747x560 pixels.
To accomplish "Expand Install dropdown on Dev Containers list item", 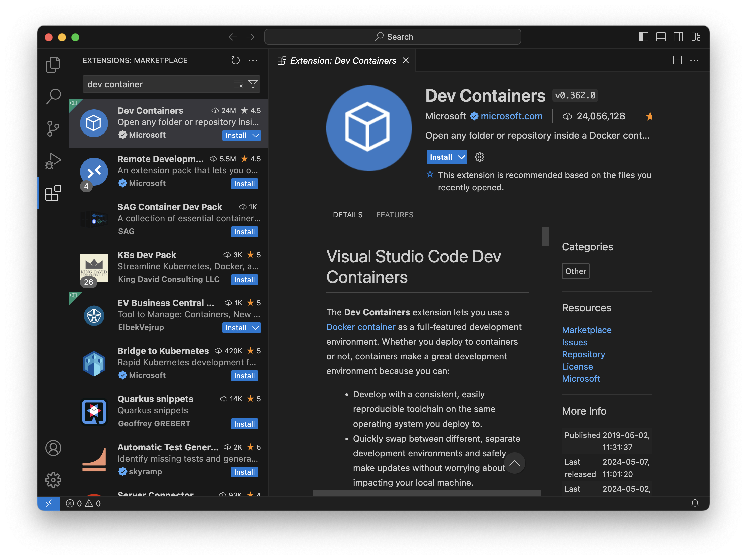I will 256,136.
